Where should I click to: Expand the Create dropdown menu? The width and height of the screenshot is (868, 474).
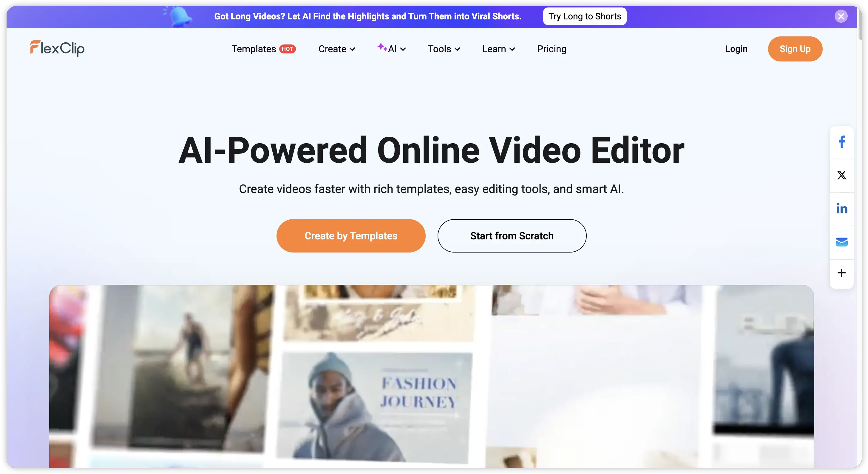pyautogui.click(x=337, y=49)
